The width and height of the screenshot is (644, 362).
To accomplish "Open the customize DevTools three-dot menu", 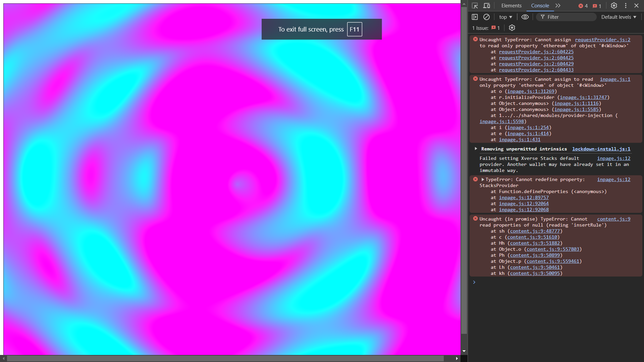I will (626, 6).
